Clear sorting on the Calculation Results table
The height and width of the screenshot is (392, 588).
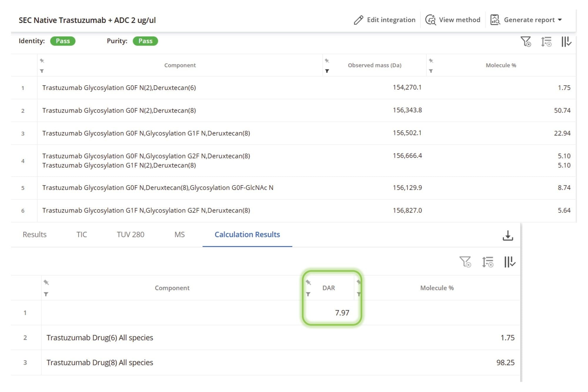coord(488,261)
